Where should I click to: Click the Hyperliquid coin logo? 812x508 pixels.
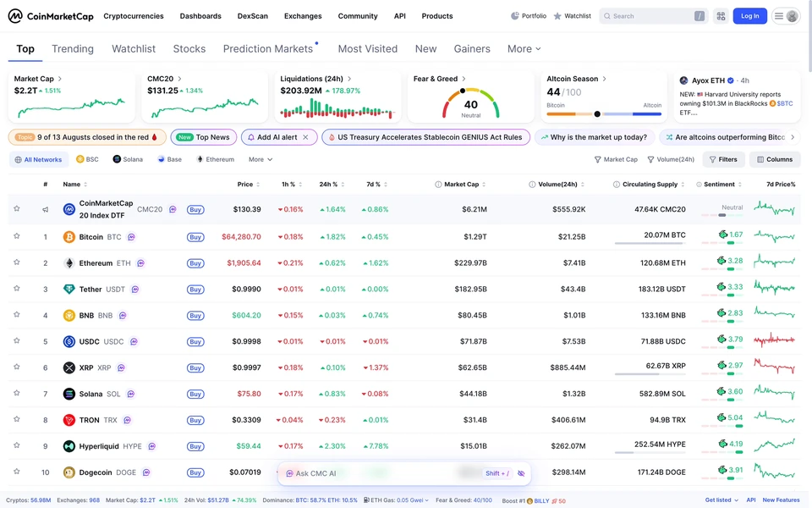tap(69, 446)
